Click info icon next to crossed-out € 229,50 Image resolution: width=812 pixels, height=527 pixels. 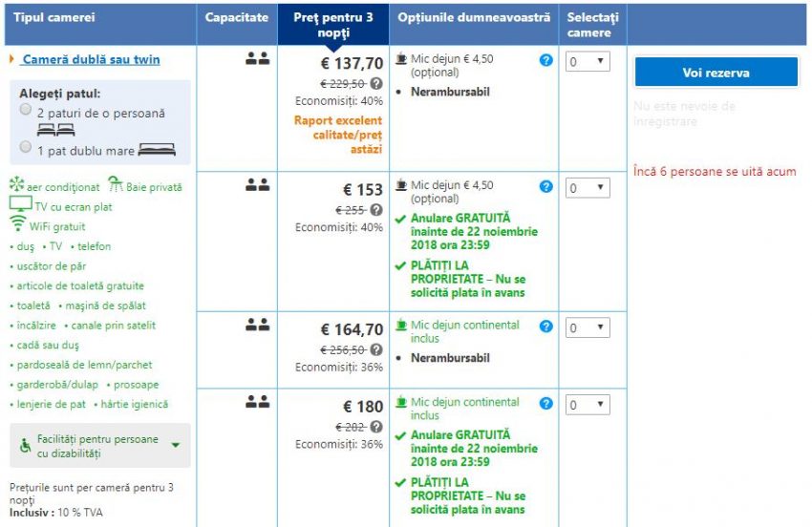pyautogui.click(x=376, y=84)
